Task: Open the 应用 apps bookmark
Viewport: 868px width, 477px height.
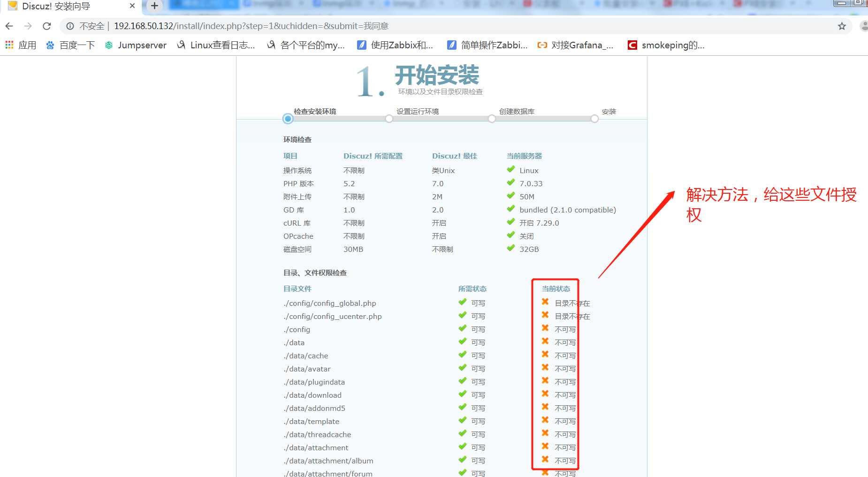Action: [21, 45]
